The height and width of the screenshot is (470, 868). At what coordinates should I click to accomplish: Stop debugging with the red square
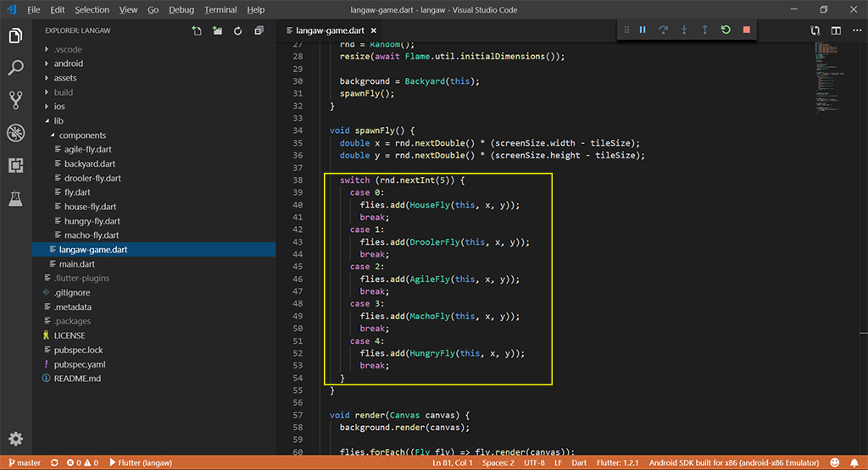tap(746, 30)
